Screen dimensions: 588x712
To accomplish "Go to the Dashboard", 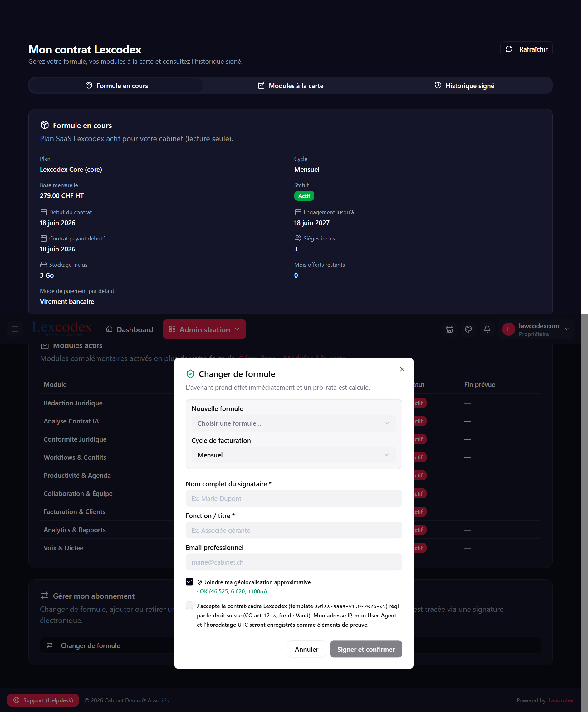I will (130, 329).
